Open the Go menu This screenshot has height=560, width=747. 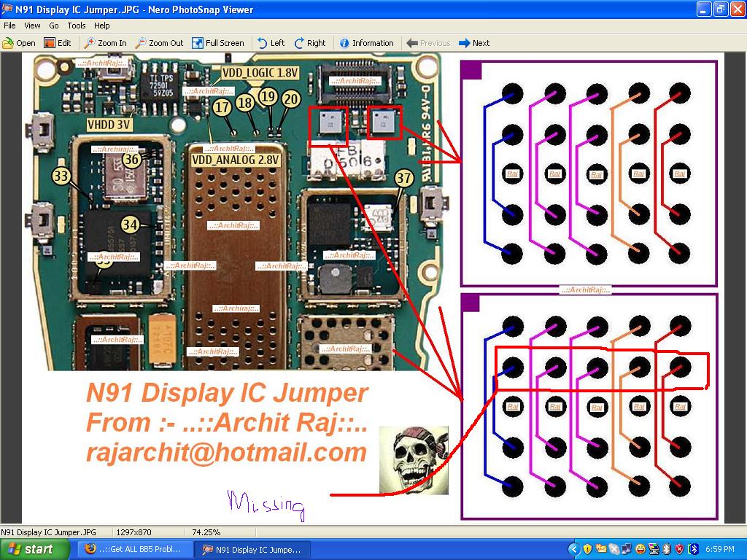click(54, 26)
